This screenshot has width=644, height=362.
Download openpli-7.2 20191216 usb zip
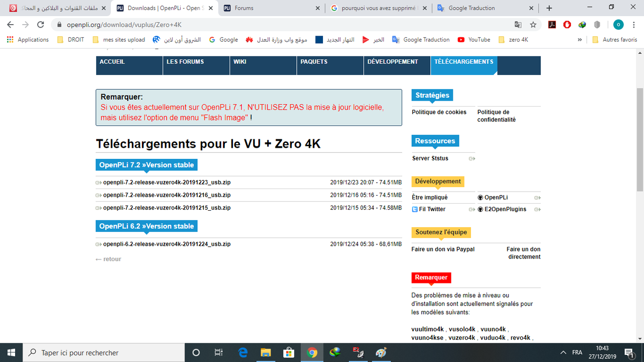click(167, 195)
